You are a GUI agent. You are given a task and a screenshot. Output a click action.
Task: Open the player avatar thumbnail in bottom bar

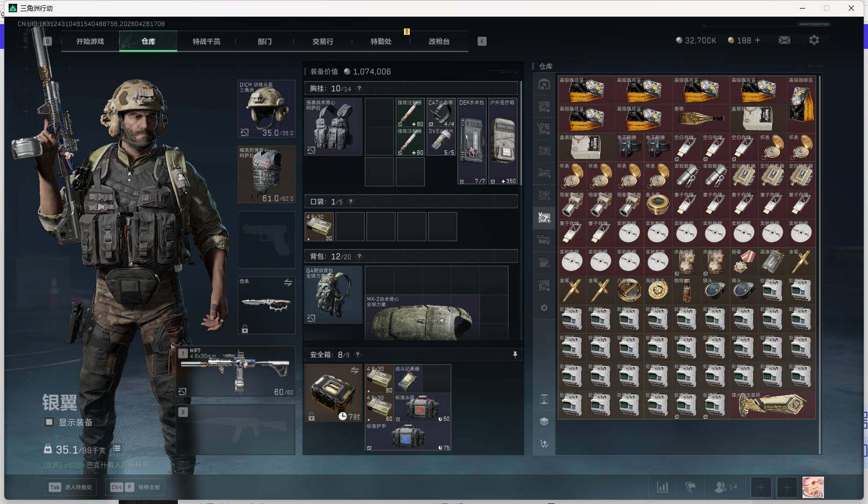(x=813, y=487)
